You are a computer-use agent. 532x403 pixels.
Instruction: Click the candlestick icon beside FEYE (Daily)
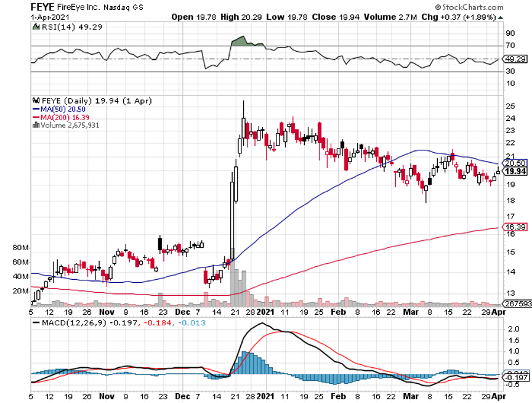(x=35, y=100)
